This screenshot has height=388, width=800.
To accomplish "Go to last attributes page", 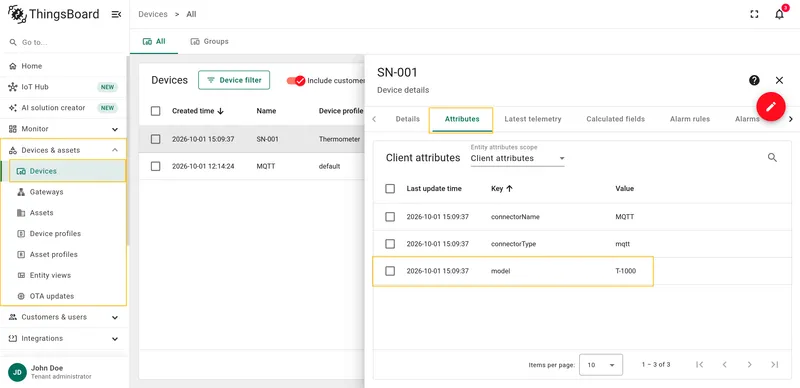I will (x=774, y=365).
